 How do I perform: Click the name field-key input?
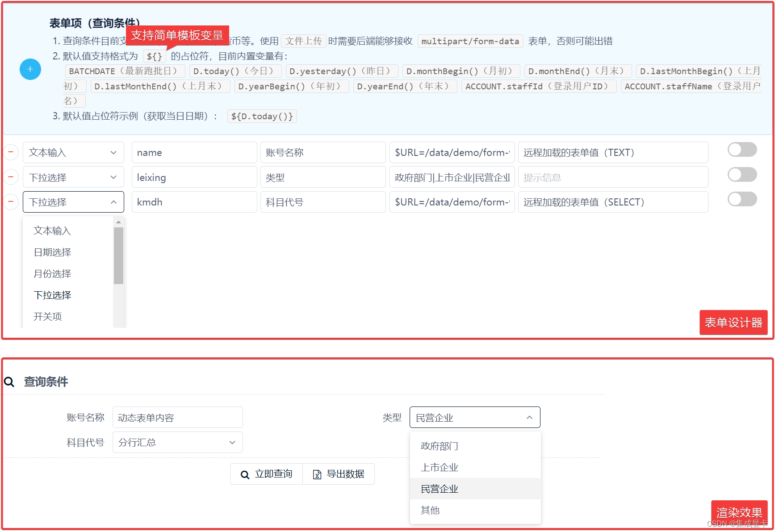[194, 152]
